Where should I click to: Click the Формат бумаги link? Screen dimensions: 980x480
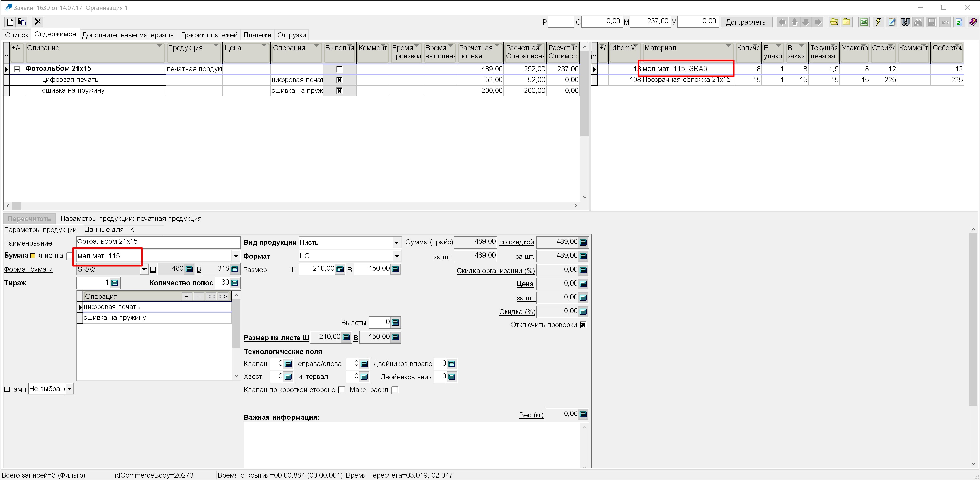pos(28,270)
